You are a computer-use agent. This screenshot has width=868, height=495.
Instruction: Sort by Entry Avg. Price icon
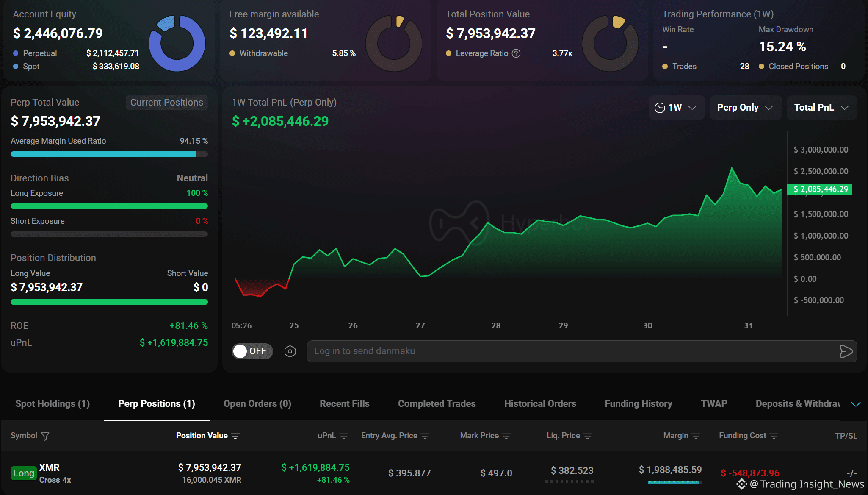(x=425, y=436)
